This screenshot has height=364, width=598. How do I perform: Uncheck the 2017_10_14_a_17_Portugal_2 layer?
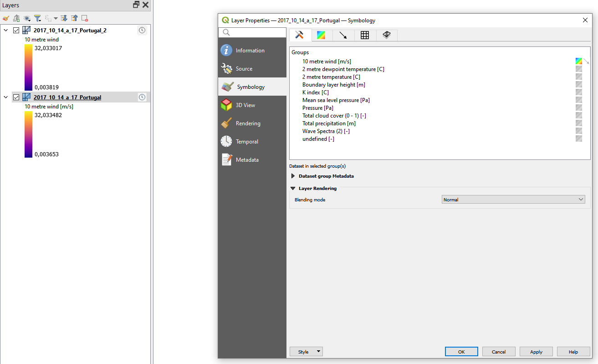click(x=16, y=30)
